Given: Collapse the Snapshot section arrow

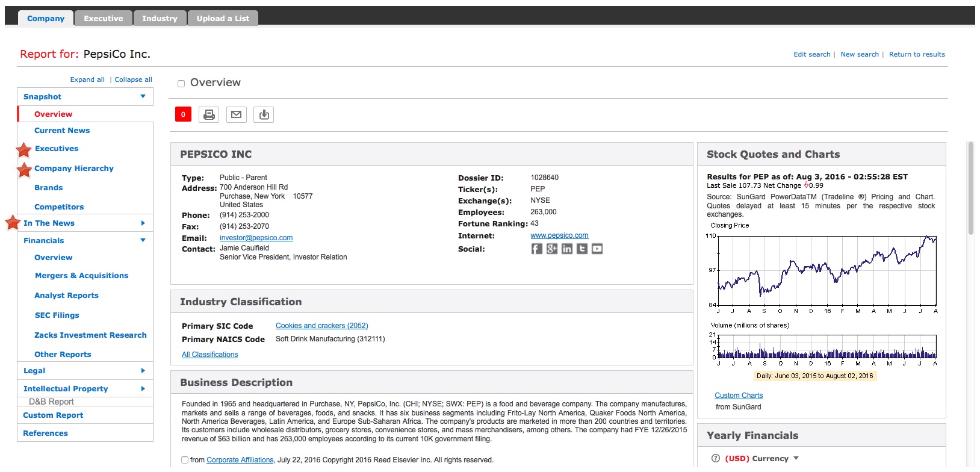Looking at the screenshot, I should point(143,96).
